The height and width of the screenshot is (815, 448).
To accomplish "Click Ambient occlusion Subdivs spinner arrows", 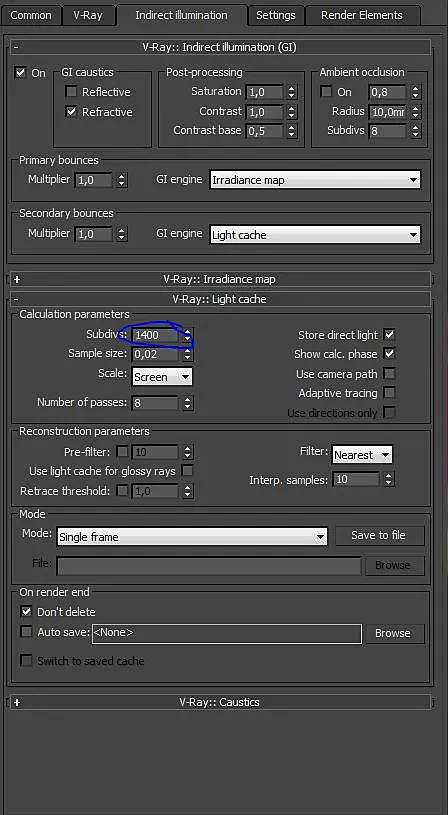I will (415, 131).
